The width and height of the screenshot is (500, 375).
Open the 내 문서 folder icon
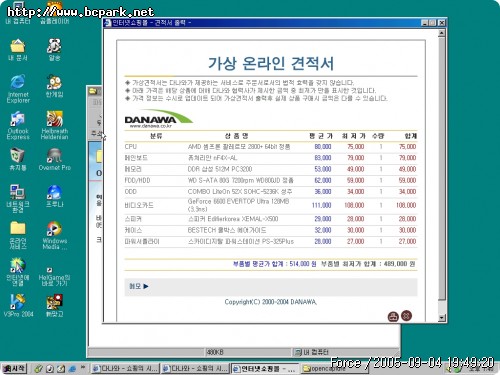(x=18, y=50)
